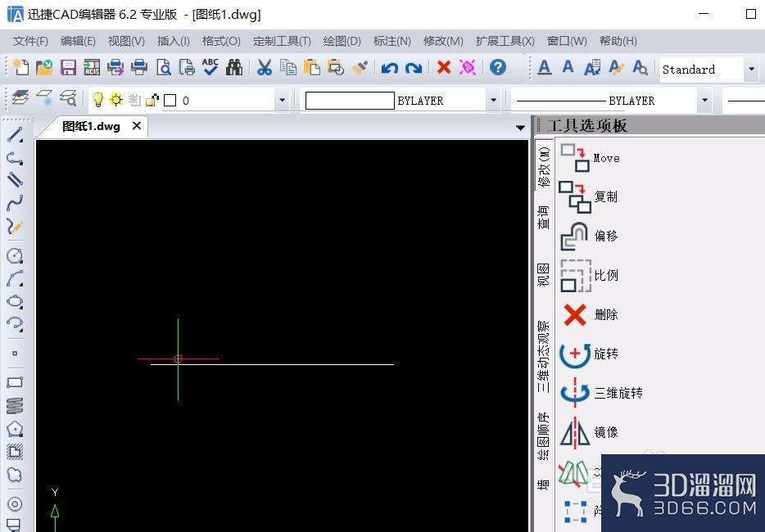765x532 pixels.
Task: Cut selection with the scissors icon
Action: [x=264, y=67]
